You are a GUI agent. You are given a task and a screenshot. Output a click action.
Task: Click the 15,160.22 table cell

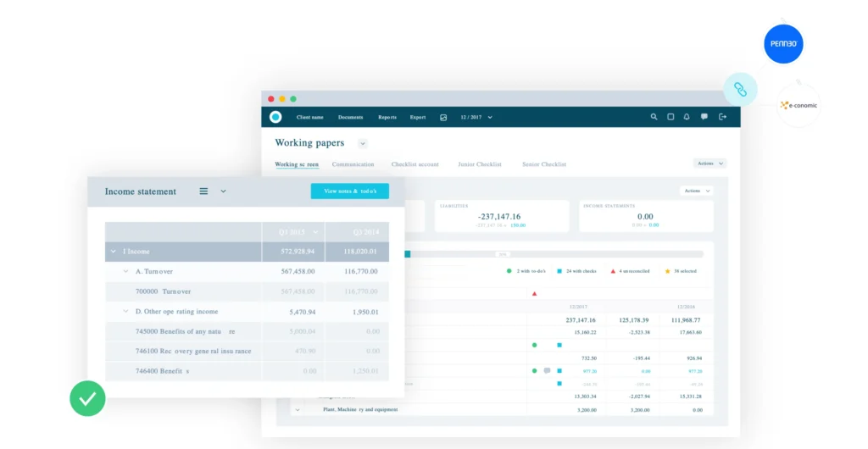pos(585,332)
